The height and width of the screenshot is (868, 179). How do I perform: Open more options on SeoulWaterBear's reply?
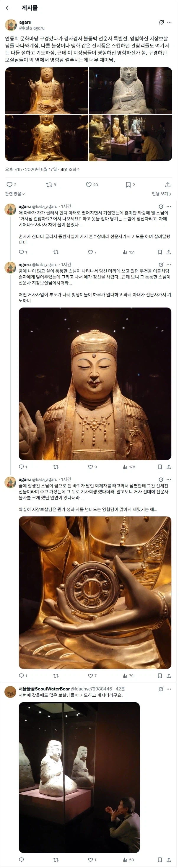pyautogui.click(x=169, y=689)
